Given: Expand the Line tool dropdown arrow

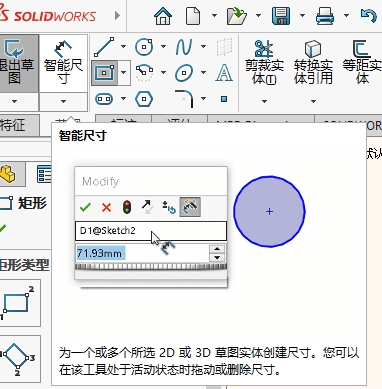Looking at the screenshot, I should (x=123, y=47).
